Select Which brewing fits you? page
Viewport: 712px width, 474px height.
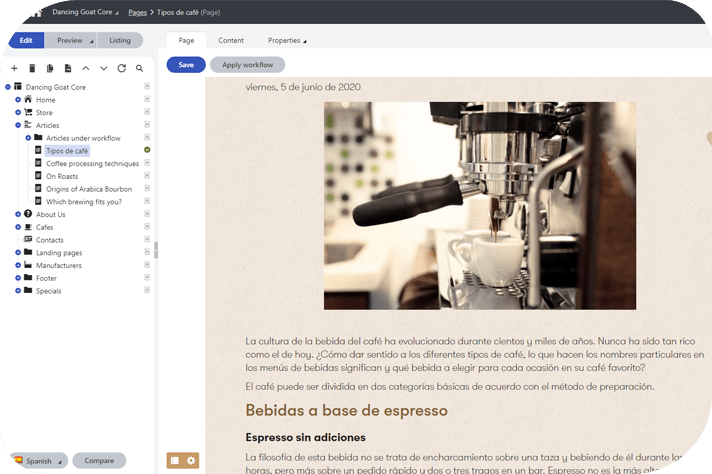click(84, 201)
